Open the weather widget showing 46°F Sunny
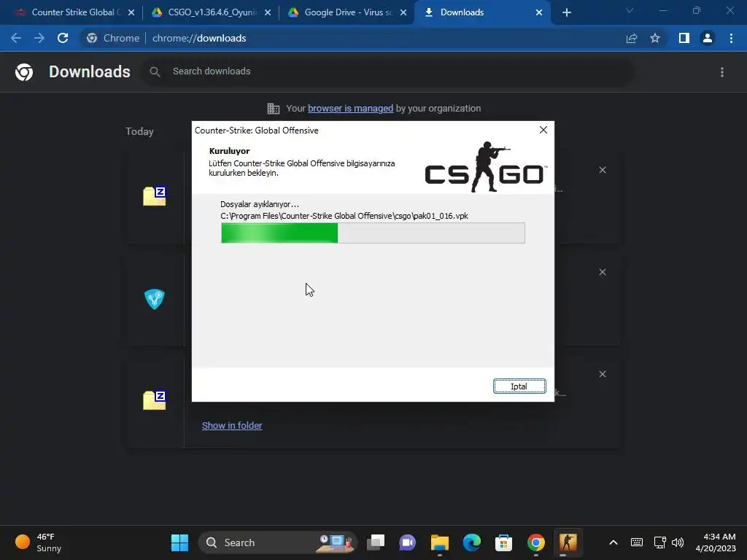This screenshot has height=560, width=747. 39,542
